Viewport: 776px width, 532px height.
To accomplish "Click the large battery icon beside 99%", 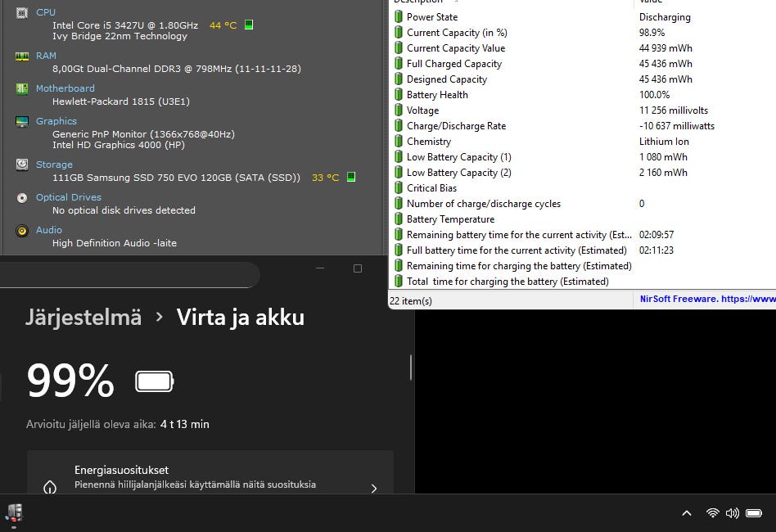I will point(155,381).
